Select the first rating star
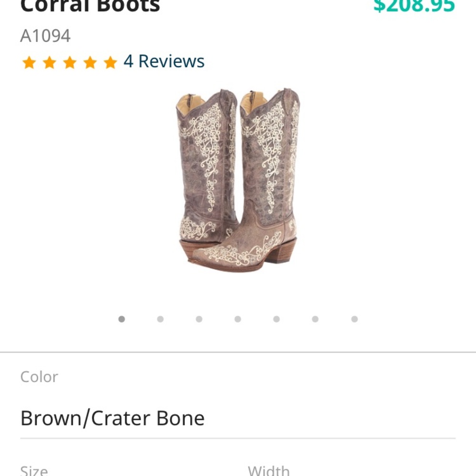The image size is (476, 476). click(x=29, y=61)
